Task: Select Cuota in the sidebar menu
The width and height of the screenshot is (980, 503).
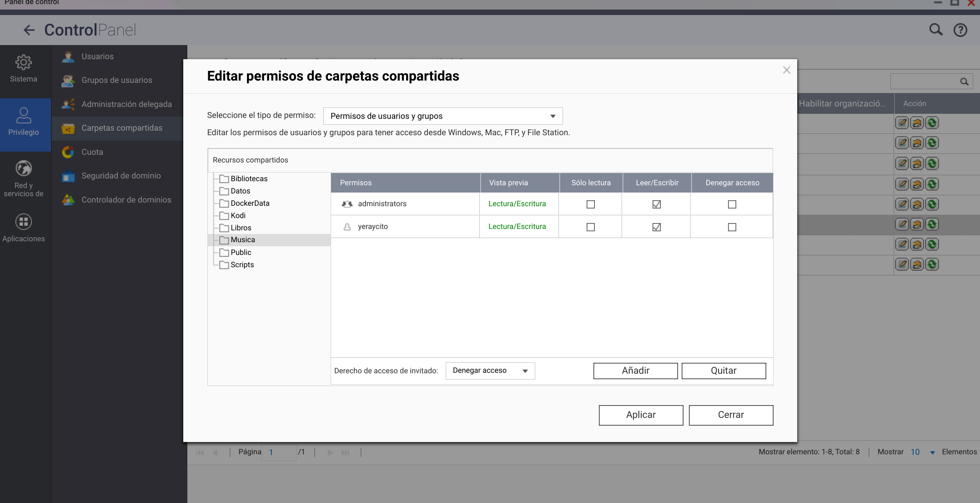Action: tap(92, 152)
